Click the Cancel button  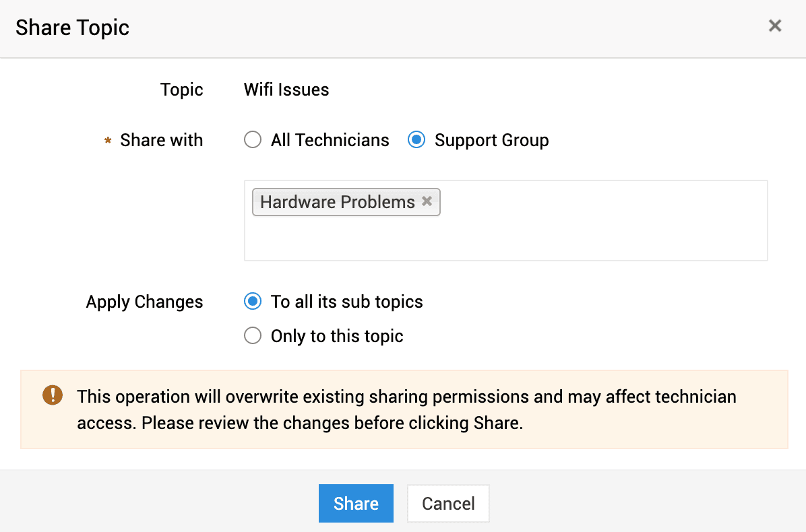(448, 503)
